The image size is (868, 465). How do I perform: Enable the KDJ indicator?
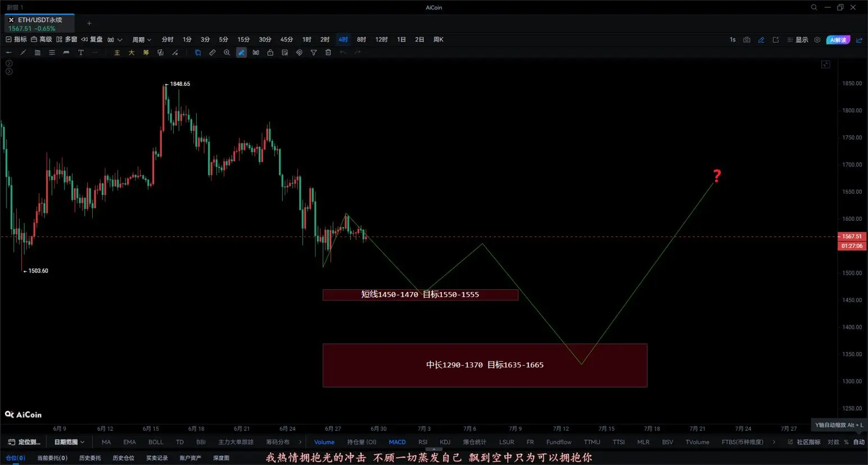tap(445, 443)
